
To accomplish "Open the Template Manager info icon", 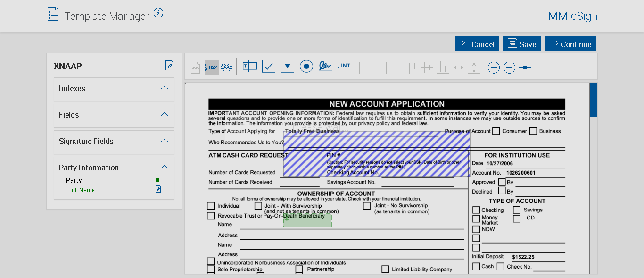I will click(158, 13).
